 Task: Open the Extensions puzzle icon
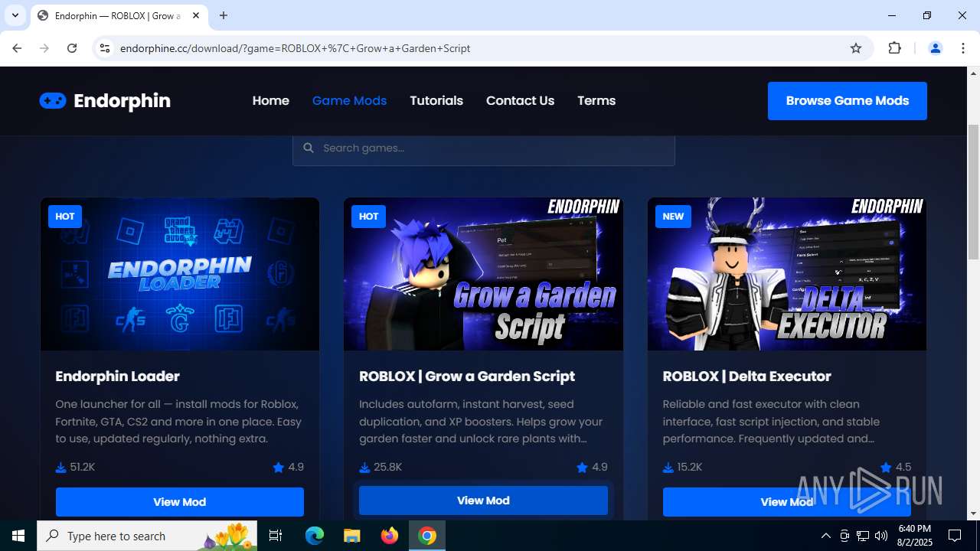point(894,48)
